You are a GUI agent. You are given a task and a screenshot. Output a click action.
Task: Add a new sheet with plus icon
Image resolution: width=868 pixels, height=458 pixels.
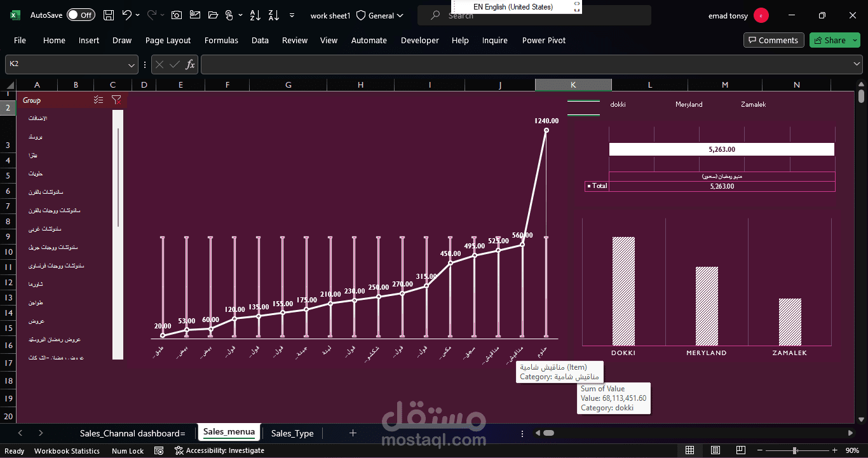click(353, 433)
